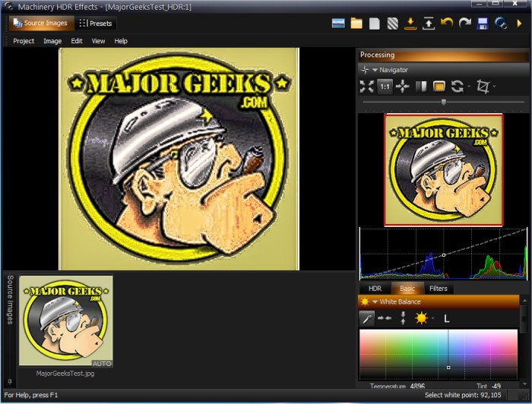Click the open folder icon in toolbar
This screenshot has width=532, height=404.
click(356, 24)
